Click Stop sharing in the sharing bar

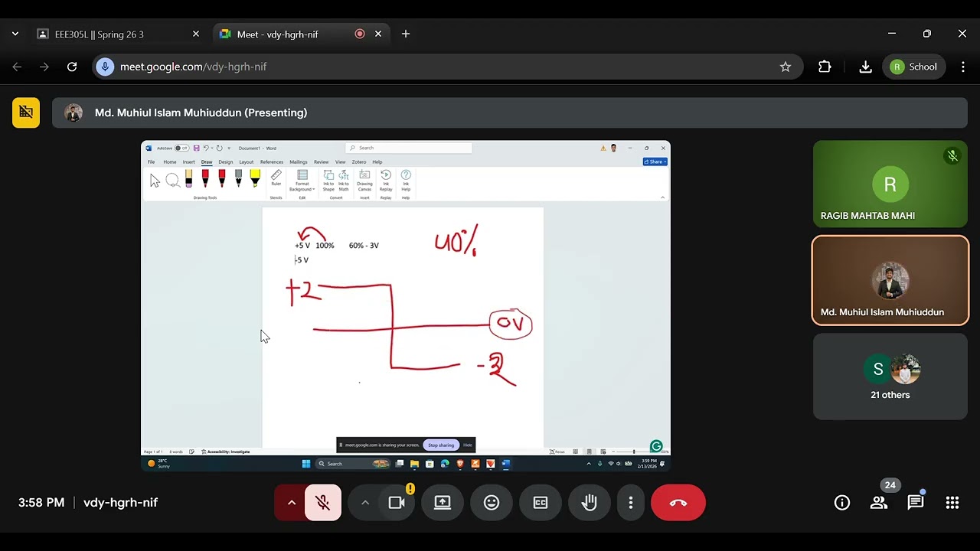point(441,445)
